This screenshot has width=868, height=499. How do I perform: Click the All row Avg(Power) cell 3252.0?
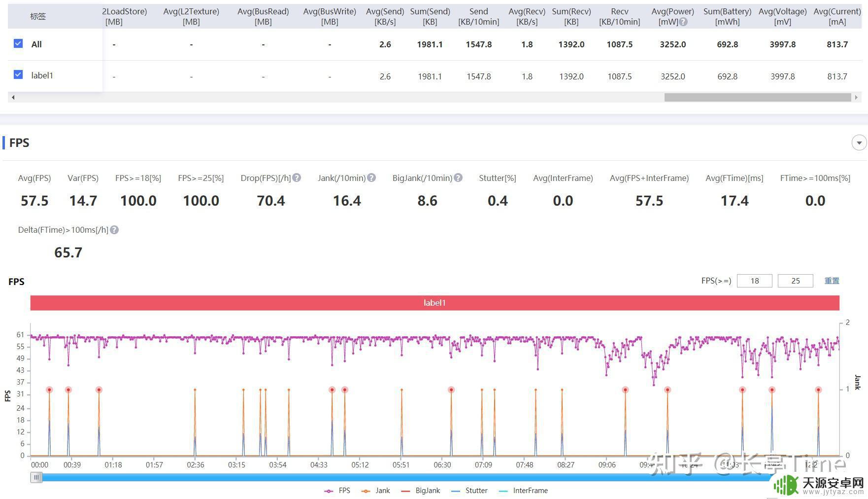[x=672, y=44]
